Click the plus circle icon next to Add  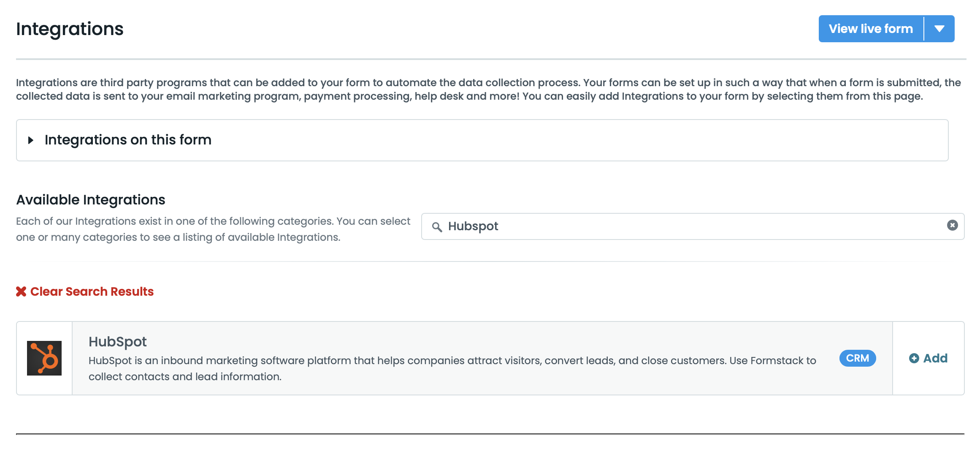pos(914,358)
